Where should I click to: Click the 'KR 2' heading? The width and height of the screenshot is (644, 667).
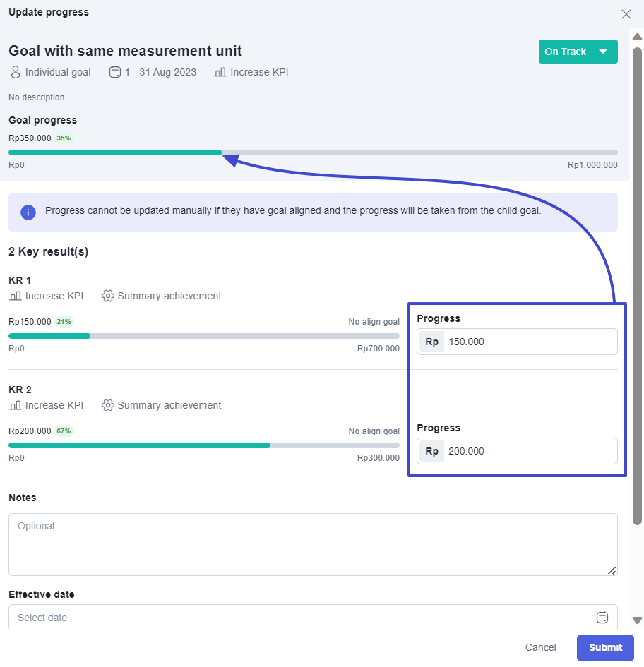click(20, 390)
